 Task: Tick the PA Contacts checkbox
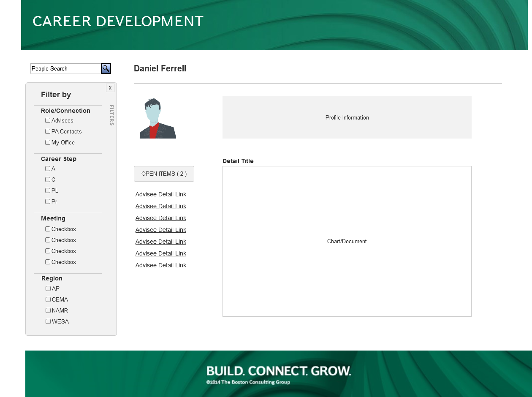48,131
